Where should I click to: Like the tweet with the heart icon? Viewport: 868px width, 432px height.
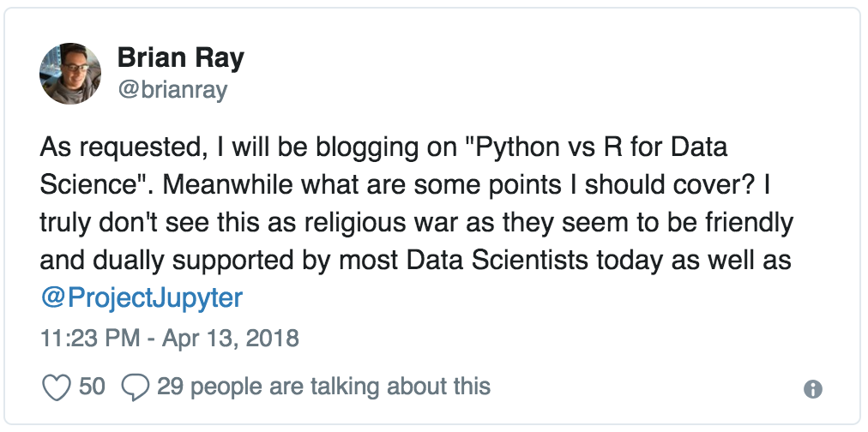point(56,387)
